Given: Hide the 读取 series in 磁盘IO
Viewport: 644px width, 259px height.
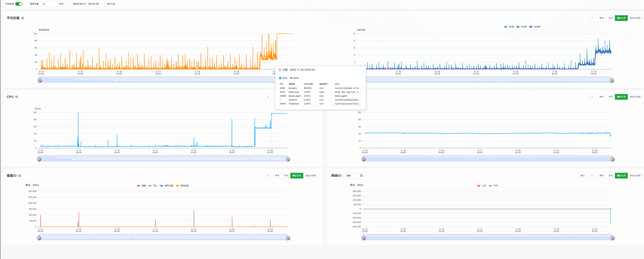Looking at the screenshot, I should (x=141, y=186).
